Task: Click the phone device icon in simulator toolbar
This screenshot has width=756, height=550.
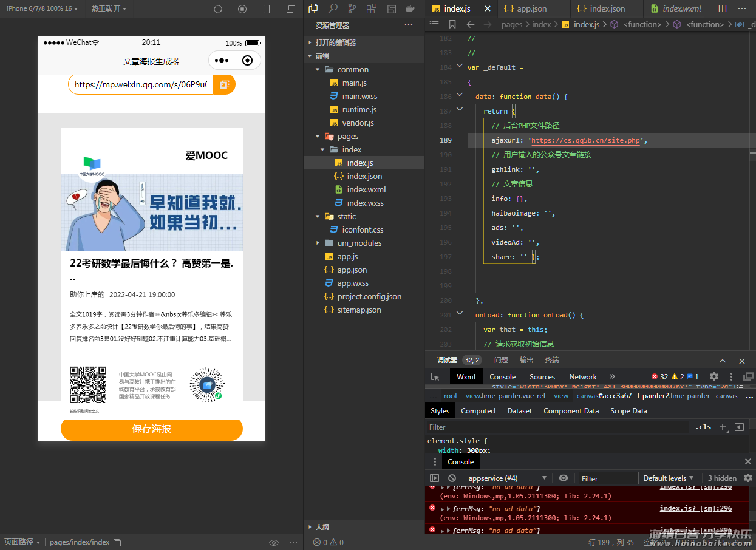Action: pos(267,9)
